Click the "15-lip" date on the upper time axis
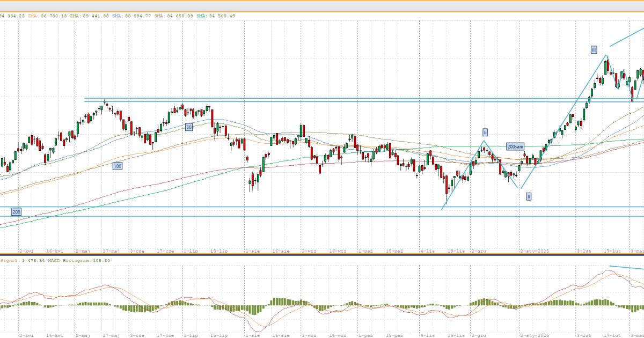The image size is (644, 338). coord(219,251)
